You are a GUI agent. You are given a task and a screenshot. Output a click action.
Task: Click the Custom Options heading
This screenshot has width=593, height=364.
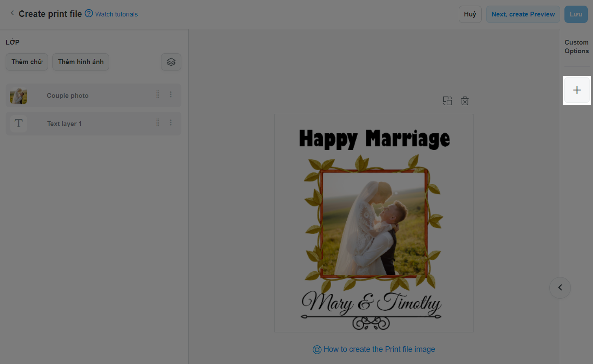[577, 47]
